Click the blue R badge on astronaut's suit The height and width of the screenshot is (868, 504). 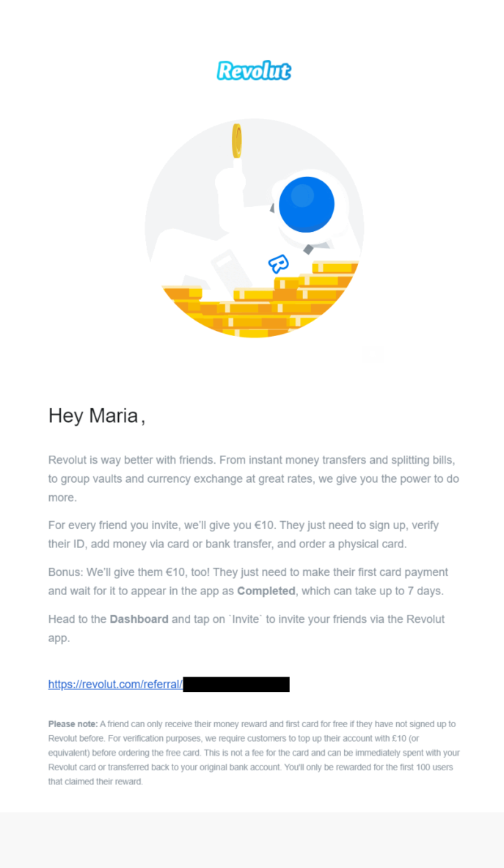click(x=278, y=263)
